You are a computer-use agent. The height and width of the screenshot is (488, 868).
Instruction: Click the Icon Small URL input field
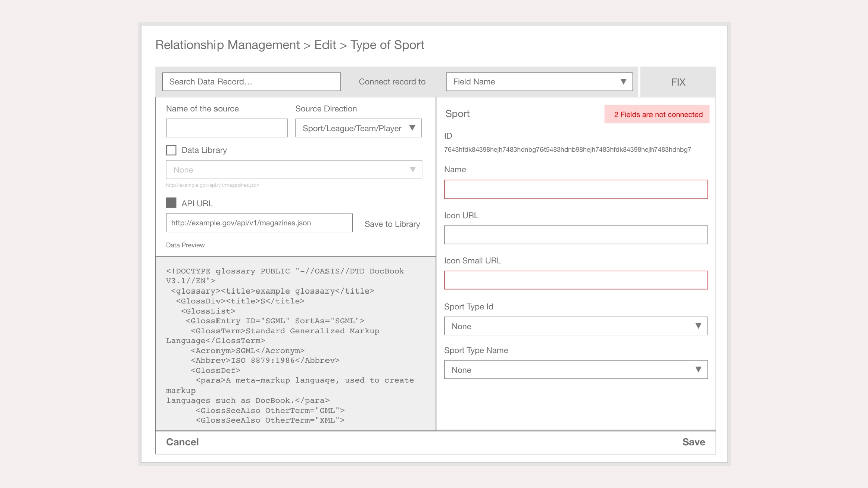click(576, 280)
